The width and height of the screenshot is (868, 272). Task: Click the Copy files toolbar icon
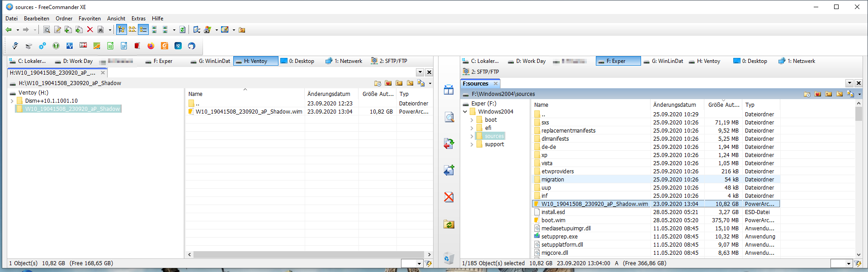(68, 30)
